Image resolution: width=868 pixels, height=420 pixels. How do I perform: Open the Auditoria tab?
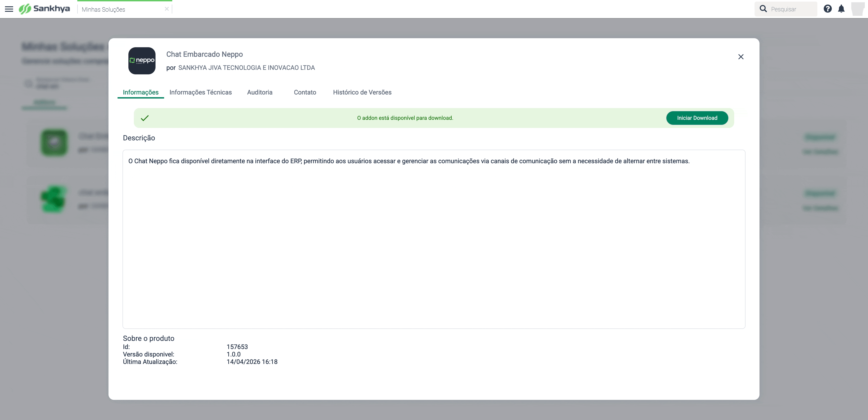coord(260,92)
